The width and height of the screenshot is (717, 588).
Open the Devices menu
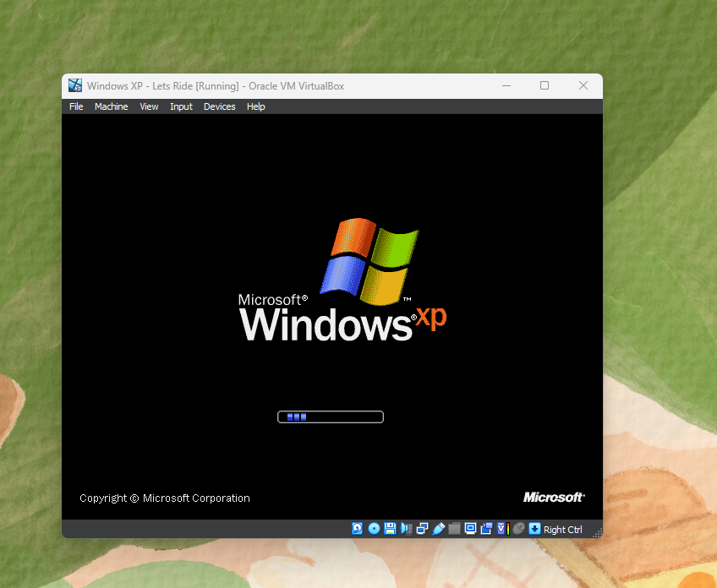tap(220, 106)
